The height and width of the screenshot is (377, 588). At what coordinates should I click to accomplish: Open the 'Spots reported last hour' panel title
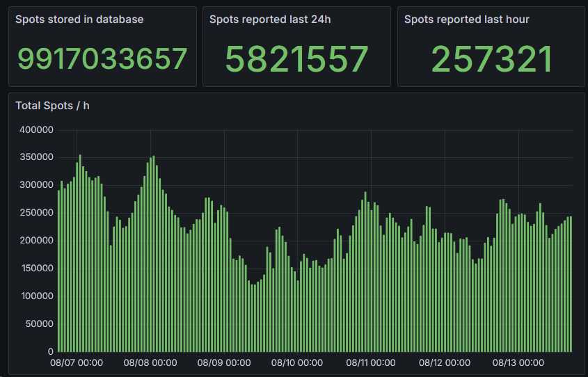coord(466,19)
